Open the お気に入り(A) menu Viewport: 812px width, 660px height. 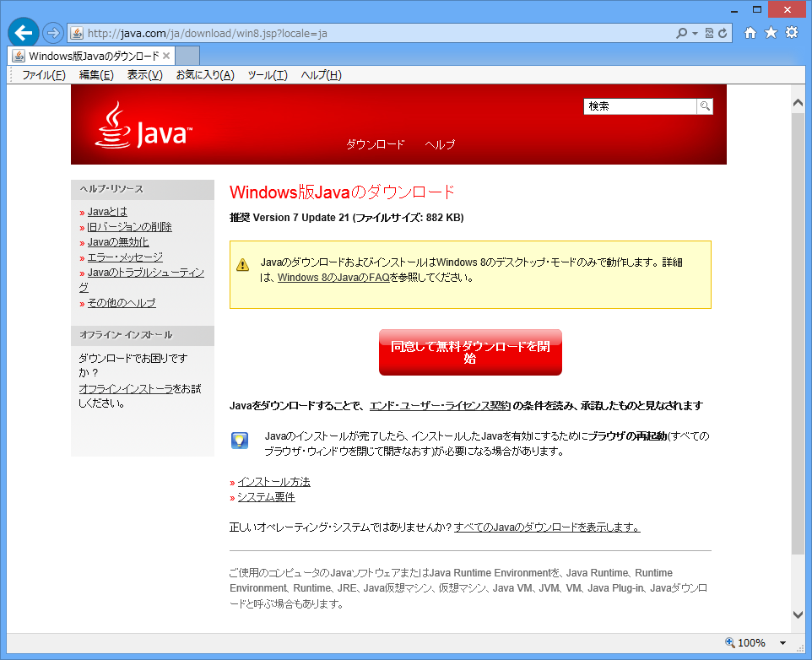(205, 75)
